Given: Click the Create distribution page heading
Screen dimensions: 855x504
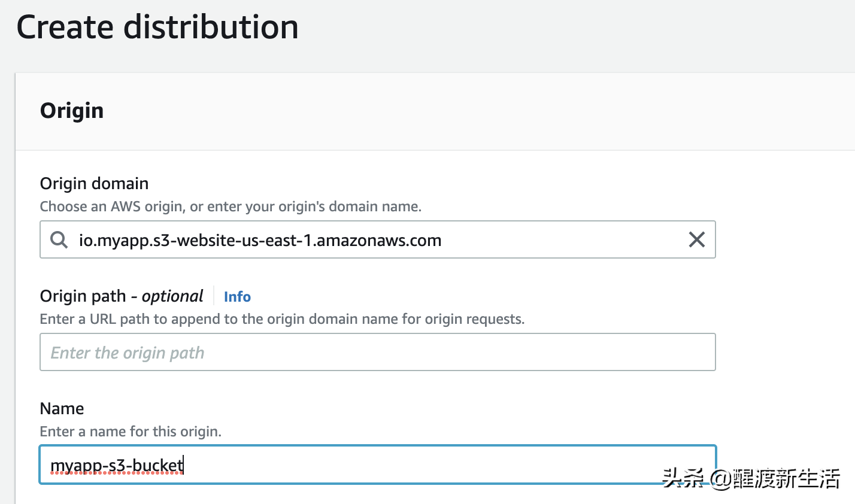Looking at the screenshot, I should click(158, 26).
